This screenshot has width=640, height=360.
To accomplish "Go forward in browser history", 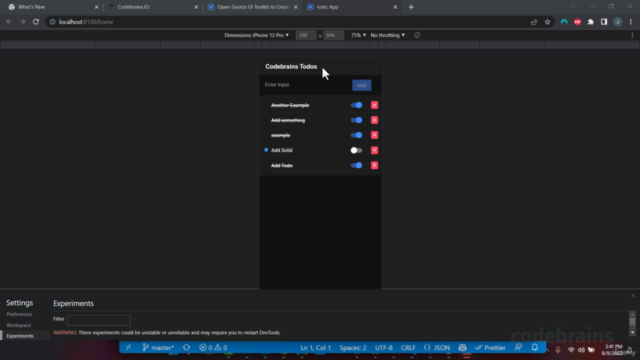I will pyautogui.click(x=22, y=22).
